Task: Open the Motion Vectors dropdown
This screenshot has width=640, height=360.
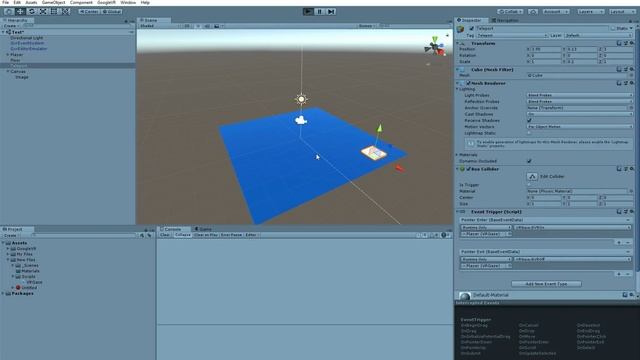Action: pos(580,127)
